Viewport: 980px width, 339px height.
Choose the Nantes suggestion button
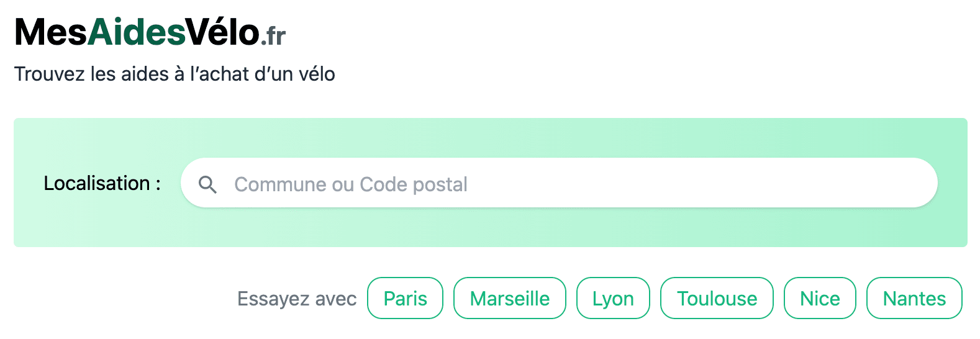point(914,299)
